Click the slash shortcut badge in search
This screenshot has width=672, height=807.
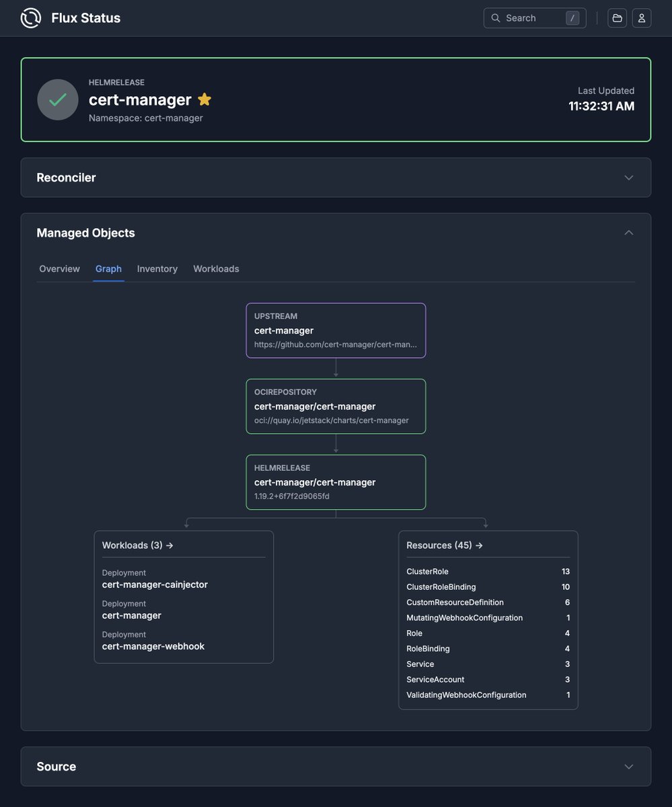(x=572, y=18)
